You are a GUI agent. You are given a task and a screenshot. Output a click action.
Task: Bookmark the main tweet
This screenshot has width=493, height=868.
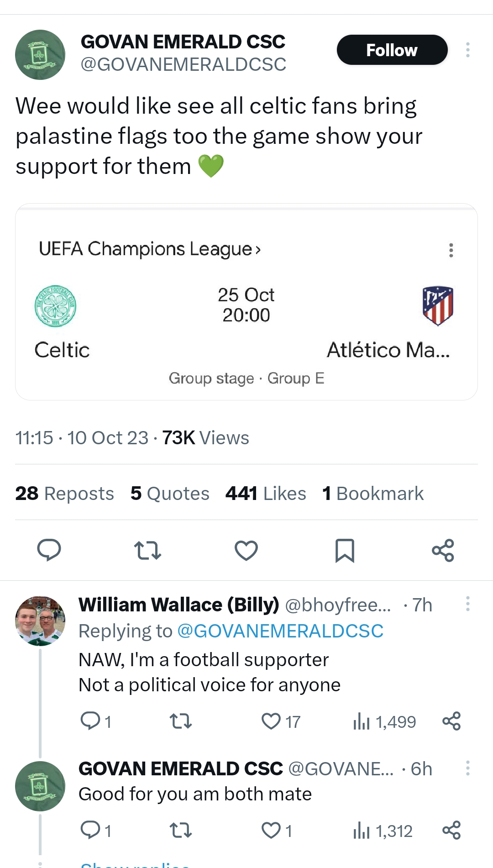click(x=345, y=550)
